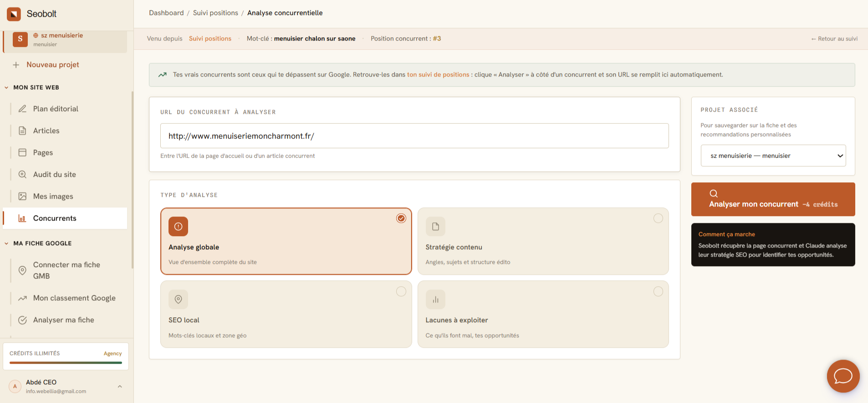Viewport: 868px width, 403px height.
Task: Select the Analyse globale radio button
Action: point(401,218)
